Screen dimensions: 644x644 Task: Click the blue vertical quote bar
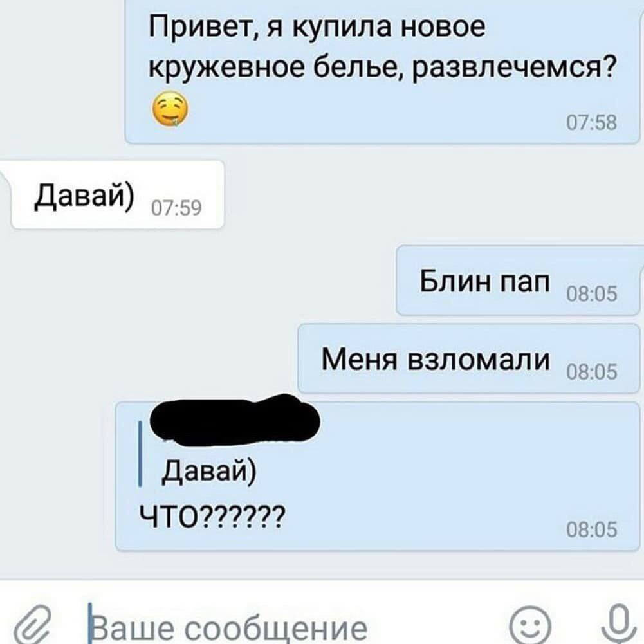coord(140,454)
